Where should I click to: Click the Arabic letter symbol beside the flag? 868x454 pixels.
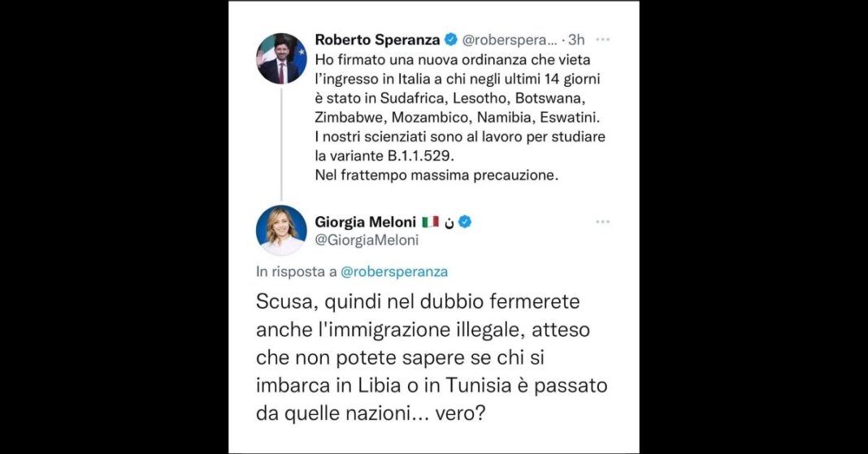[449, 223]
